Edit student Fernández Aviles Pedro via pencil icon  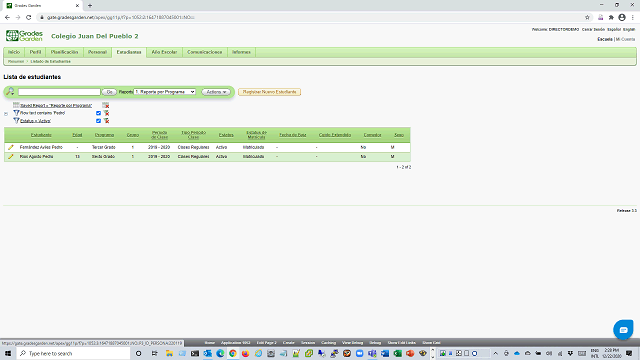point(11,147)
